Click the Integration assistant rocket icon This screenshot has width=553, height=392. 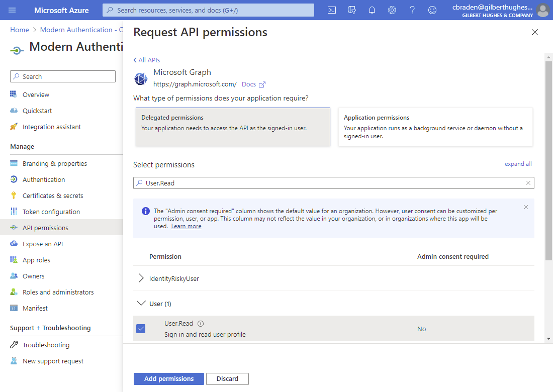pos(14,127)
